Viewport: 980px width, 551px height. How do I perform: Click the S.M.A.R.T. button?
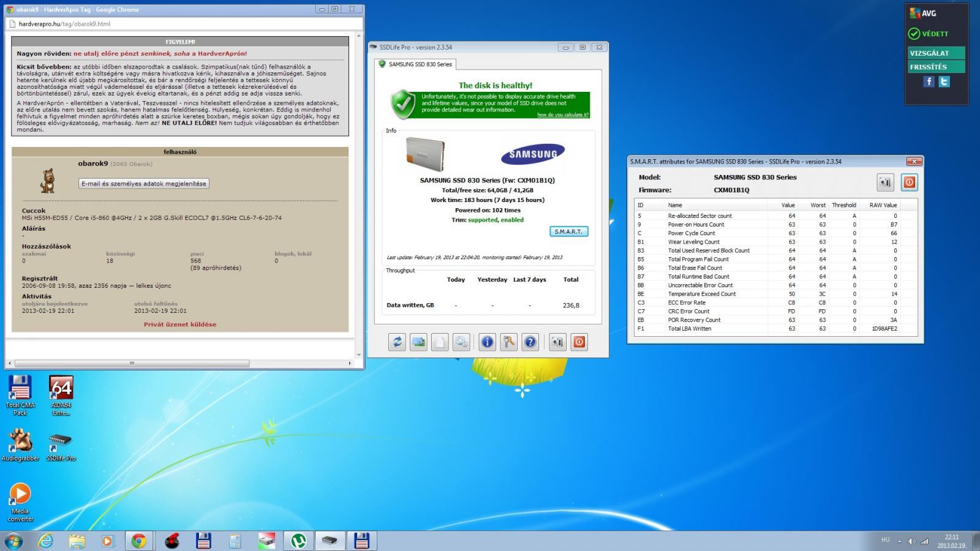pos(568,231)
